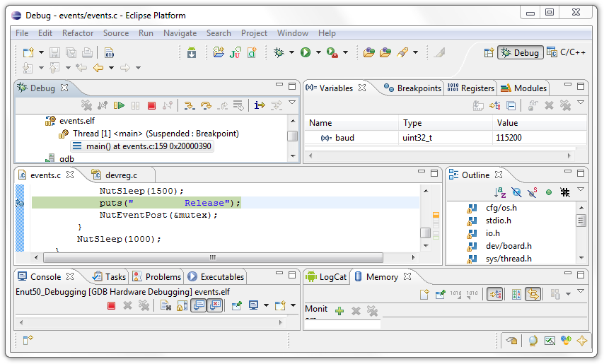This screenshot has height=364, width=604.
Task: Click Resume icon in Debug view
Action: pyautogui.click(x=119, y=105)
